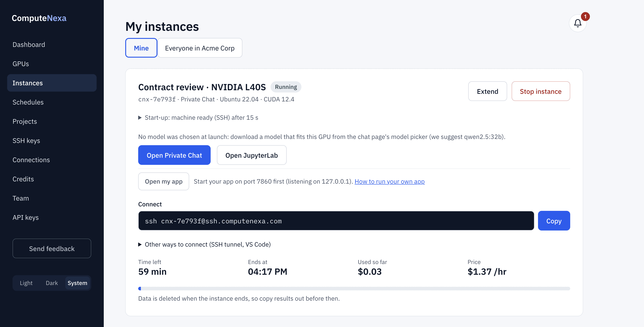The height and width of the screenshot is (327, 644).
Task: Open the notifications bell
Action: coord(578,23)
